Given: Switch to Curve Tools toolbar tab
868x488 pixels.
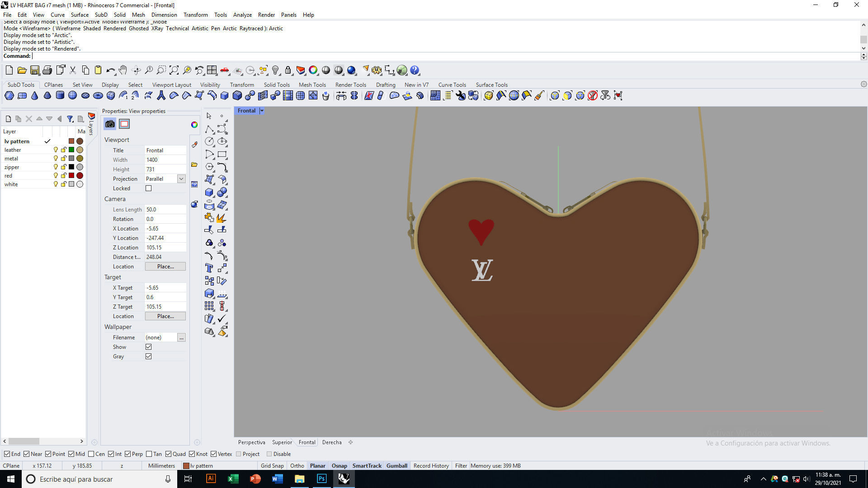Looking at the screenshot, I should pyautogui.click(x=452, y=85).
